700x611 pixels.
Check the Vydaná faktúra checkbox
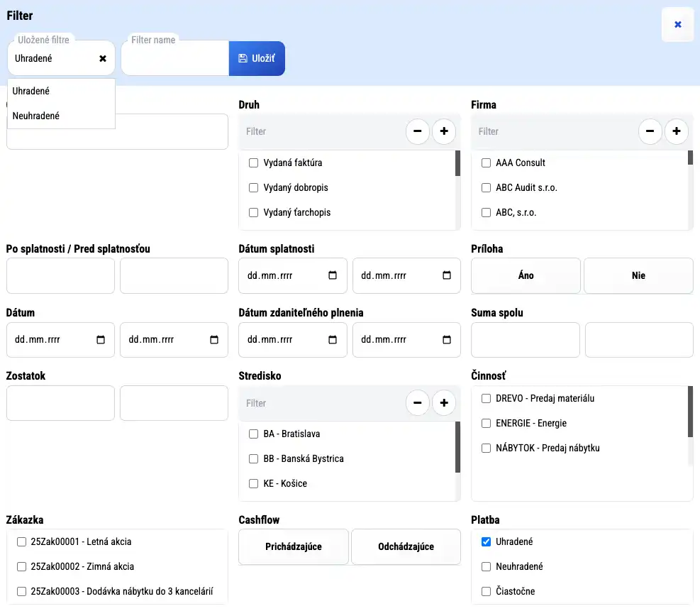253,163
